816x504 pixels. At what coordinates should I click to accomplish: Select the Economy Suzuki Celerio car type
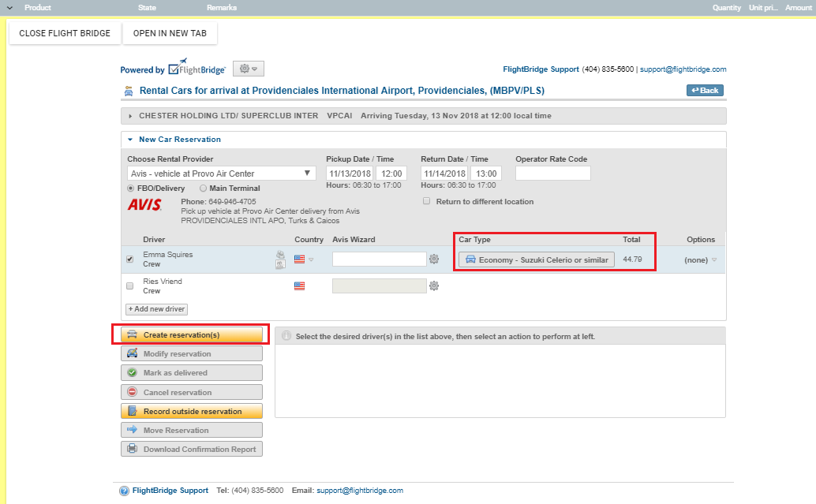pos(537,259)
